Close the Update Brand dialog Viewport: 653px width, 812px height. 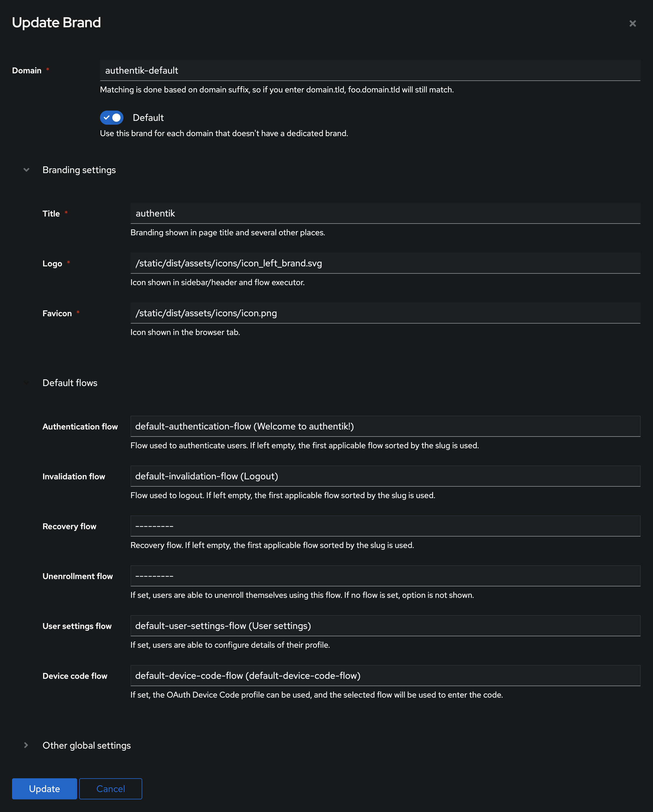coord(632,23)
